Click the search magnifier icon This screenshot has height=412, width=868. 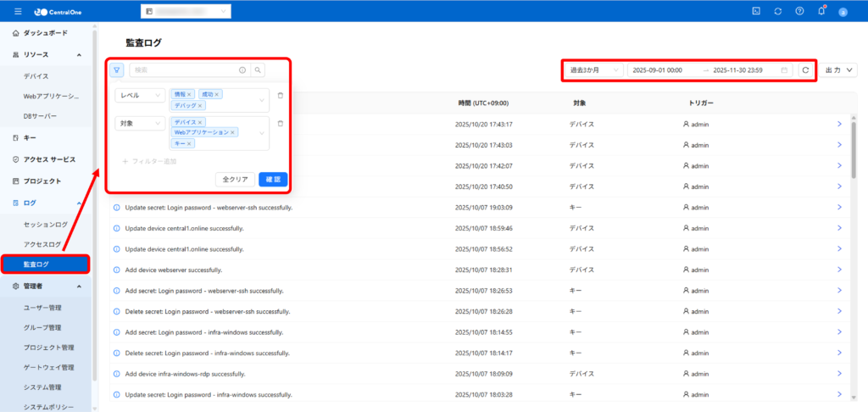click(x=258, y=70)
